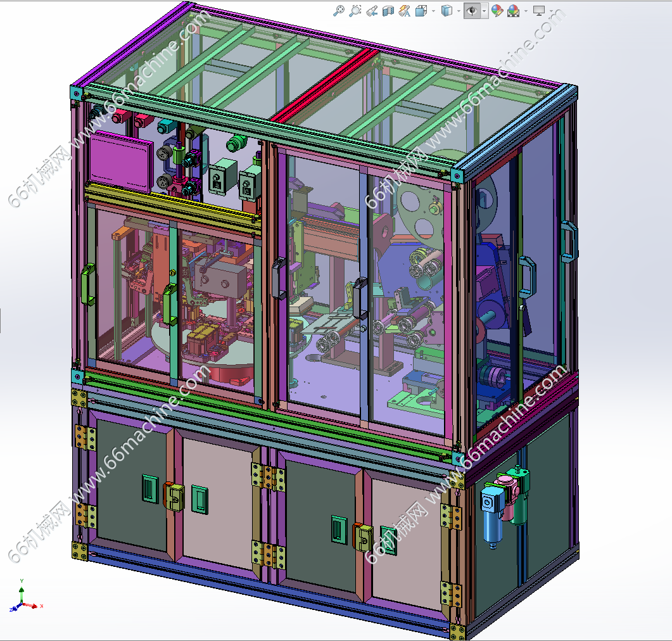The width and height of the screenshot is (672, 641).
Task: Select the magenta panel in upper-left cabinet
Action: 120,160
